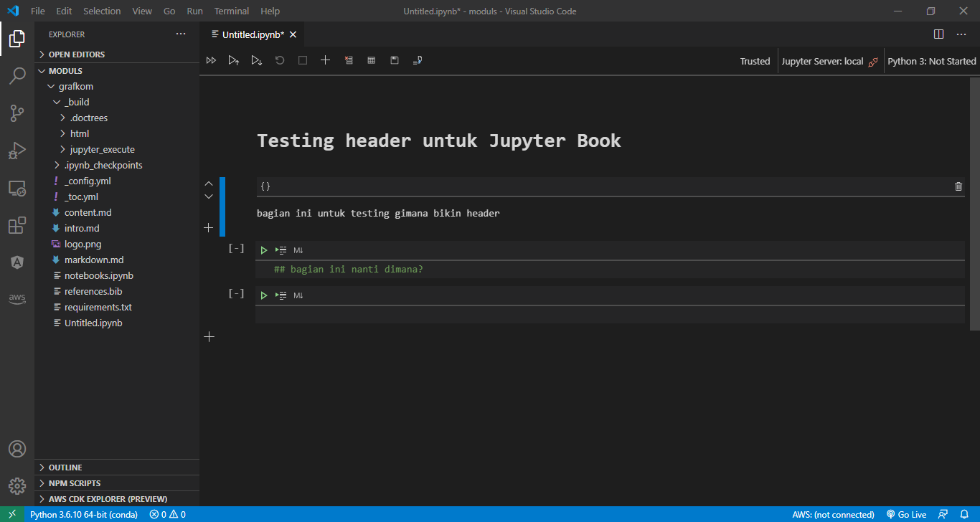Click Go Live in the status bar
This screenshot has height=522, width=980.
coord(906,514)
